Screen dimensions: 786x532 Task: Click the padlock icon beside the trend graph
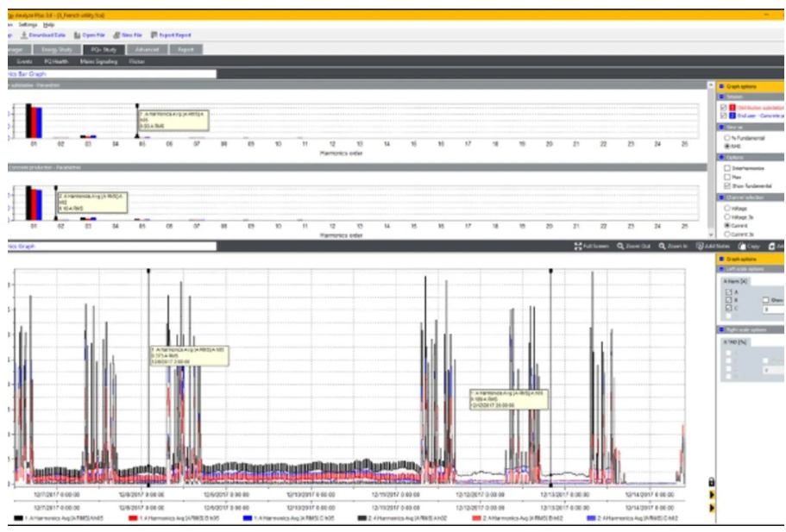(x=711, y=482)
